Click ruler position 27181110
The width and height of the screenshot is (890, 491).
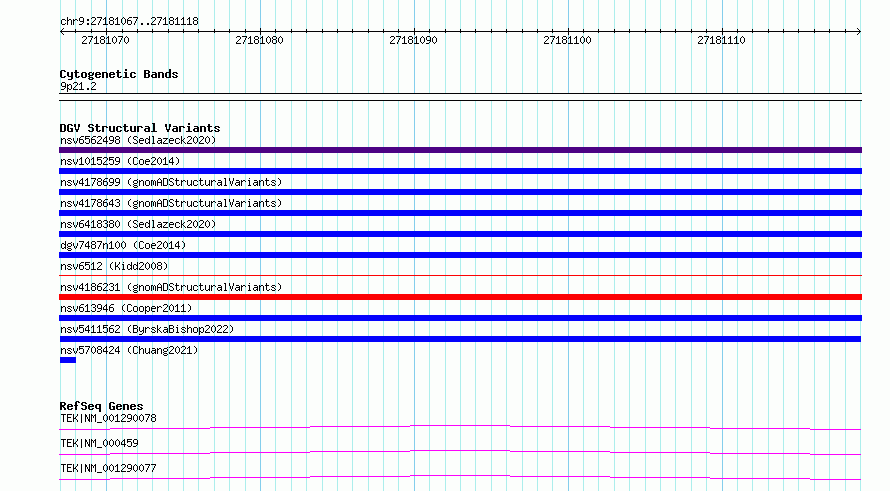(721, 40)
